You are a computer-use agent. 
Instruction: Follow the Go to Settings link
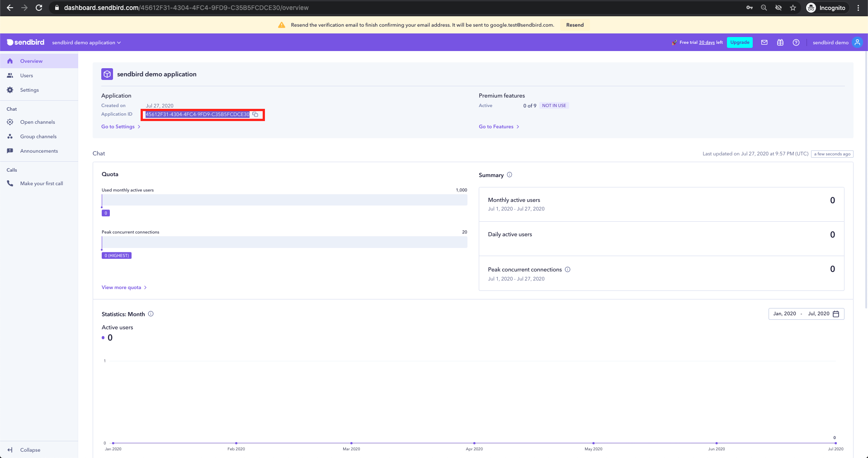tap(121, 126)
